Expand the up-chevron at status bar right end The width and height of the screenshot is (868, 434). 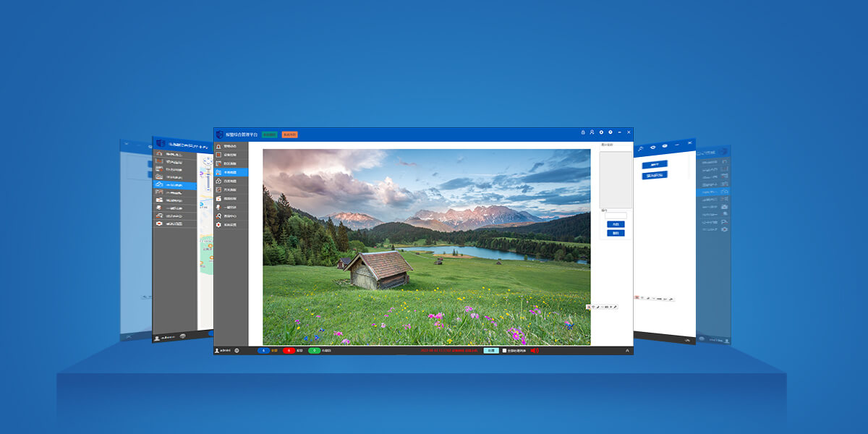(x=627, y=351)
